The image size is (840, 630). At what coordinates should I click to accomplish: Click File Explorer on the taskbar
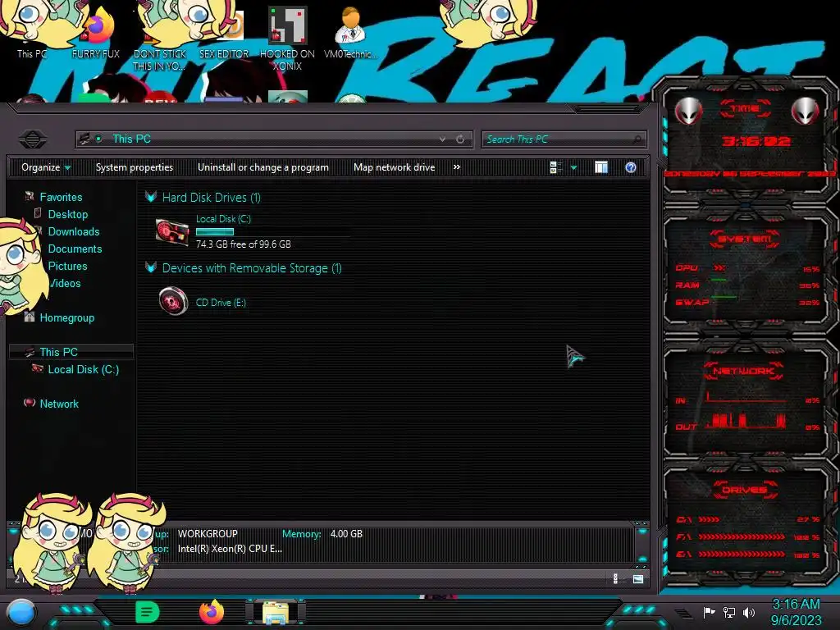(276, 613)
